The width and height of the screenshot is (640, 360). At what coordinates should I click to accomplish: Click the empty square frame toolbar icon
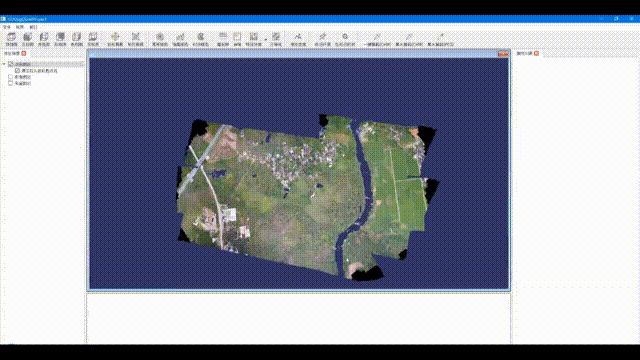237,37
